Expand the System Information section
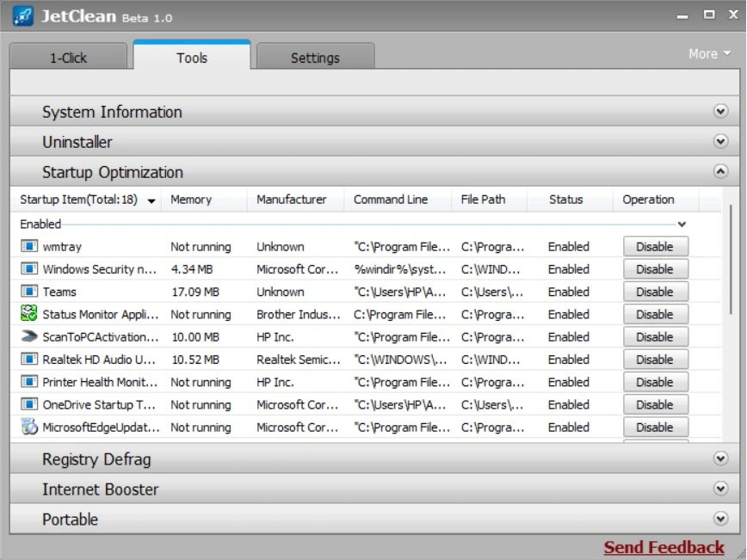Viewport: 747px width, 560px height. (720, 112)
